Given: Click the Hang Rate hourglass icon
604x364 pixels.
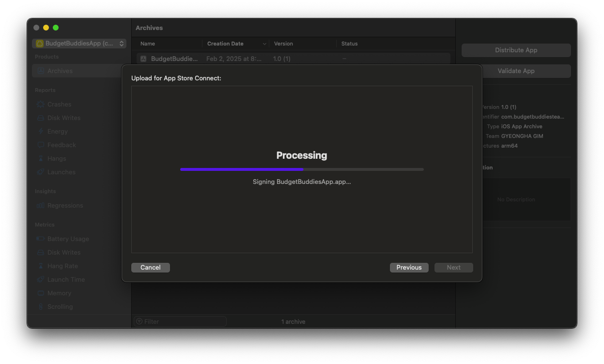Looking at the screenshot, I should pyautogui.click(x=41, y=266).
